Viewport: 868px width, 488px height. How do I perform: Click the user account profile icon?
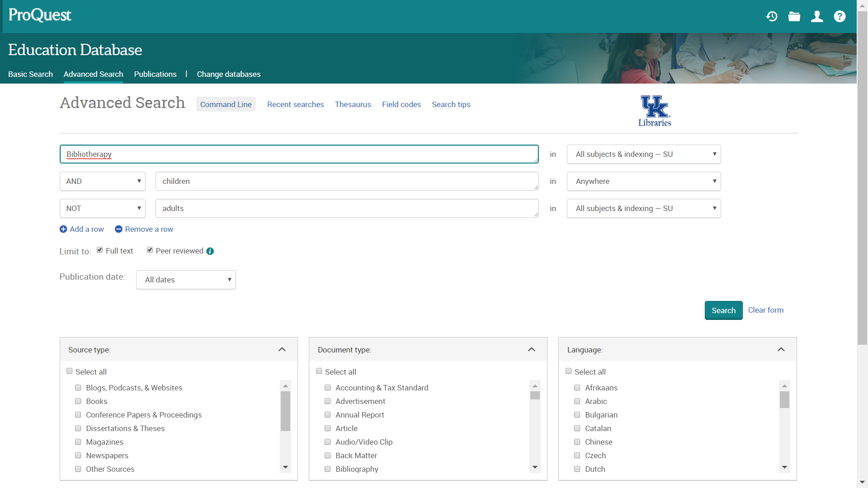pyautogui.click(x=817, y=17)
